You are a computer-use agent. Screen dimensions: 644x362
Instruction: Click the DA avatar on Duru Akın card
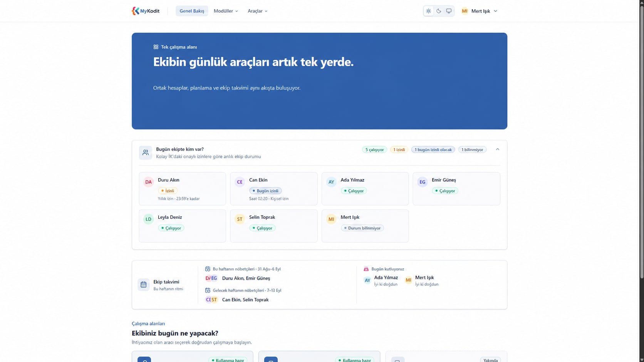coord(148,182)
